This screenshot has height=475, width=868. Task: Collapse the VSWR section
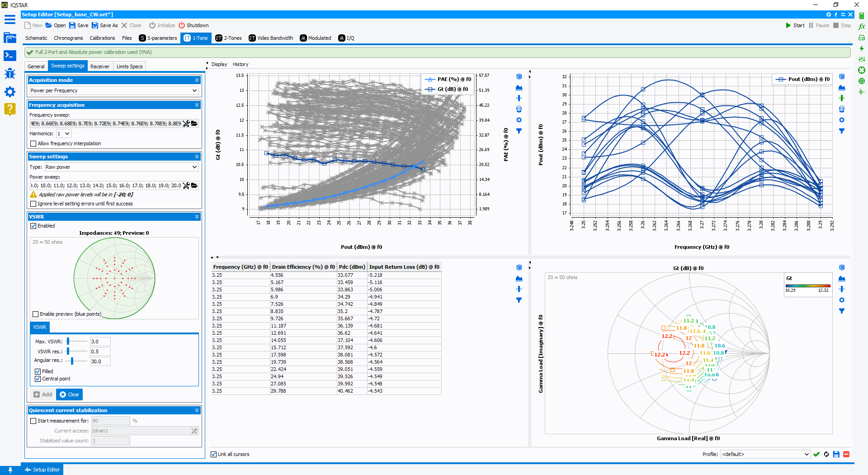197,217
